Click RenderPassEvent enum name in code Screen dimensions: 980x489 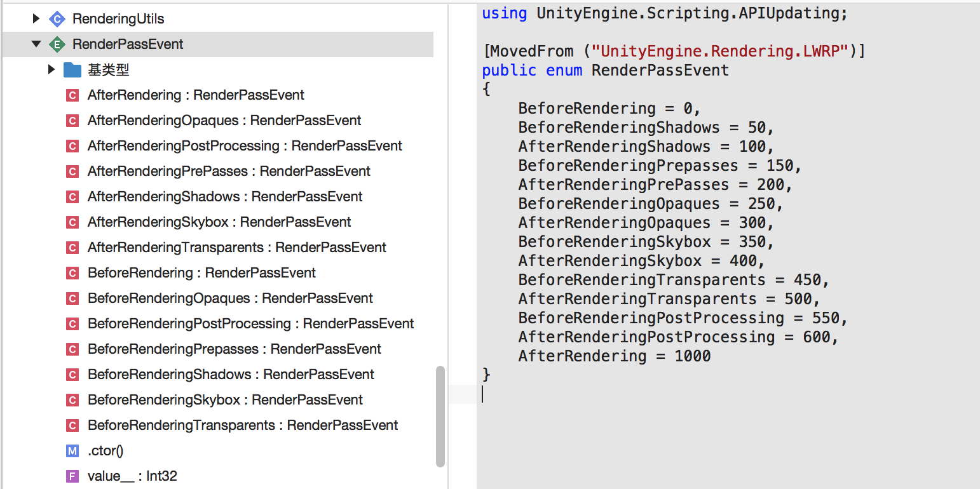point(660,70)
